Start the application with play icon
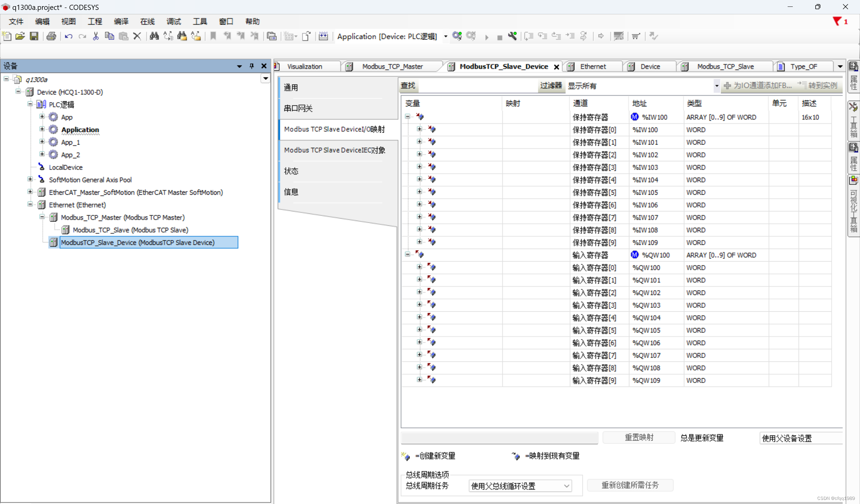Screen dimensions: 860x504 (487, 37)
